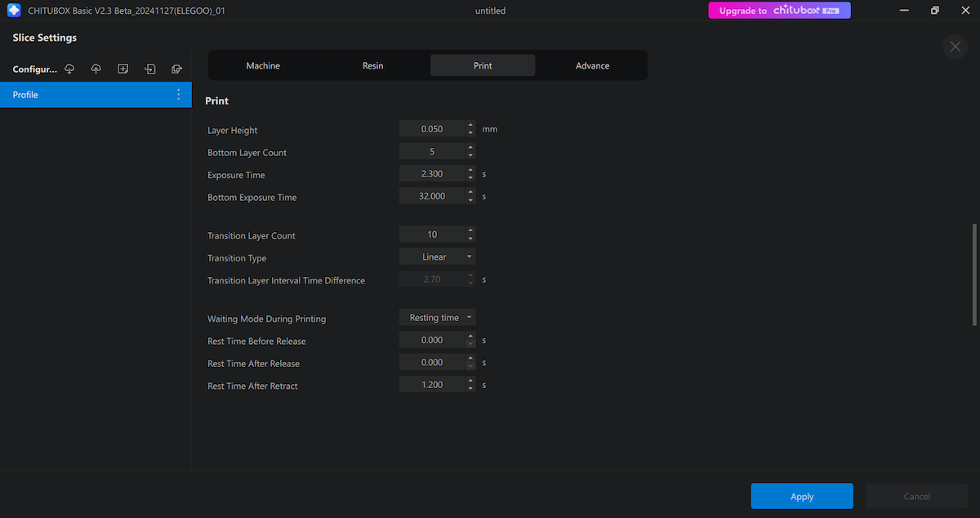Open the Profile three-dot options menu

pyautogui.click(x=179, y=95)
